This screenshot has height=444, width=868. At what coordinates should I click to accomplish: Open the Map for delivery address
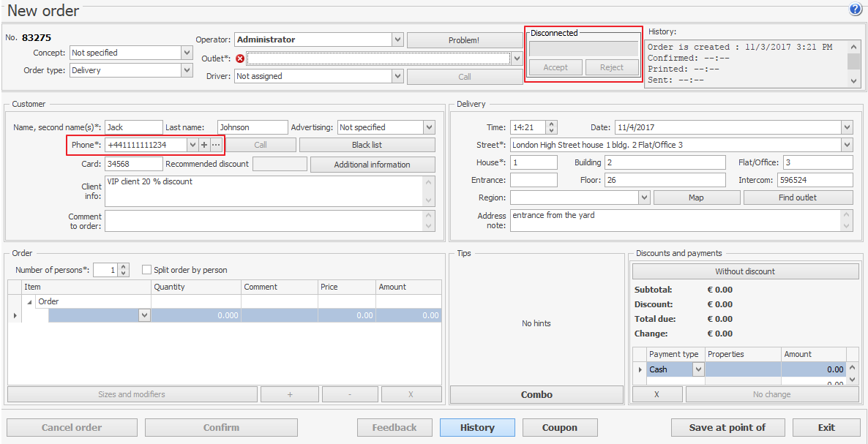pos(696,197)
